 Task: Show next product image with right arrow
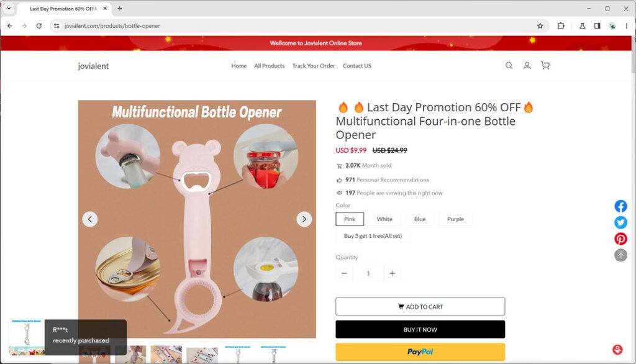click(304, 219)
